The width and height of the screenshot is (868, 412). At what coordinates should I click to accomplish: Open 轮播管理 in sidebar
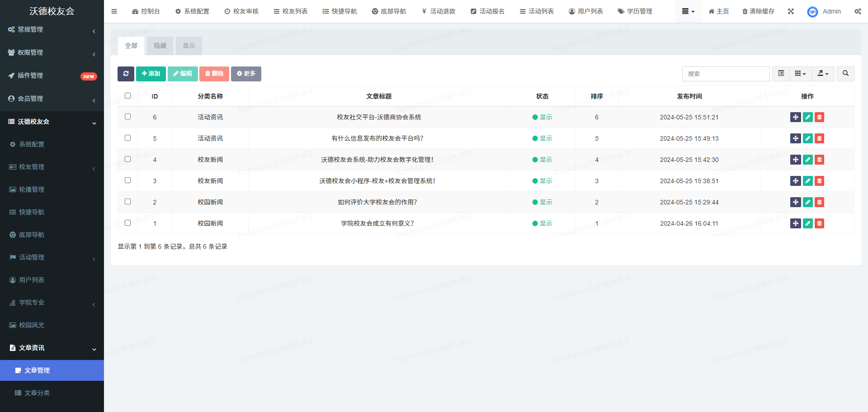[x=52, y=189]
